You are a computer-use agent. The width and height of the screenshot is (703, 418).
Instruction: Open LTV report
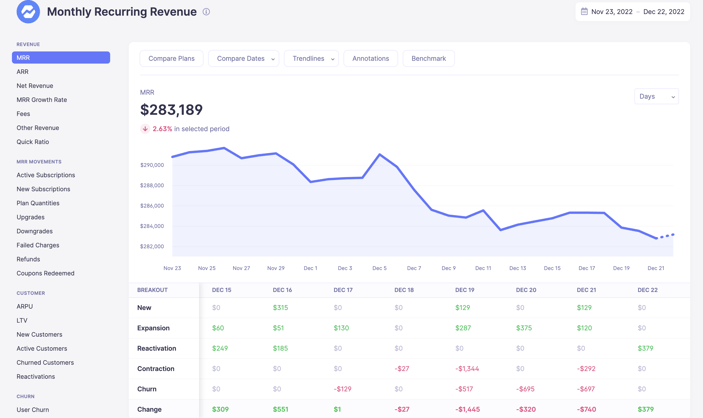coord(22,320)
